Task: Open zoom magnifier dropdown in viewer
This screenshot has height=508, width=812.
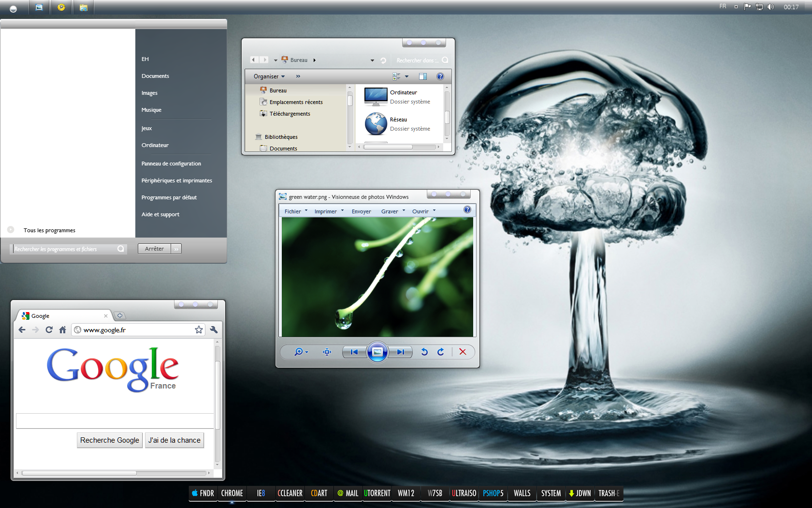Action: click(301, 352)
